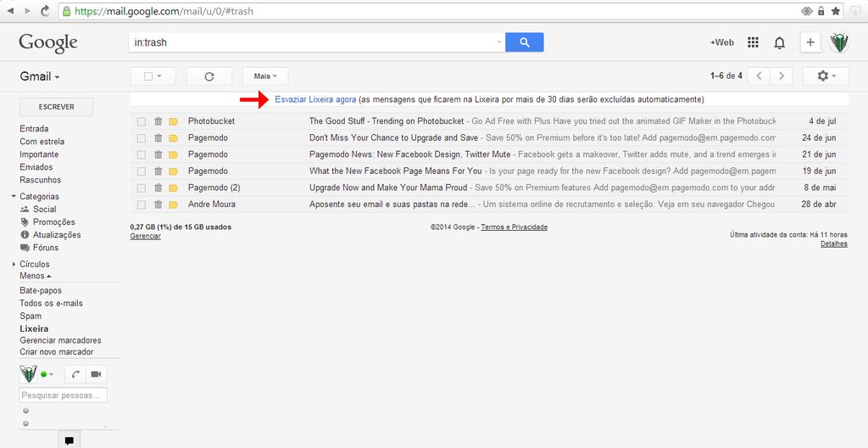Click trash icon on 24 de jun row
The width and height of the screenshot is (868, 448).
[x=159, y=137]
